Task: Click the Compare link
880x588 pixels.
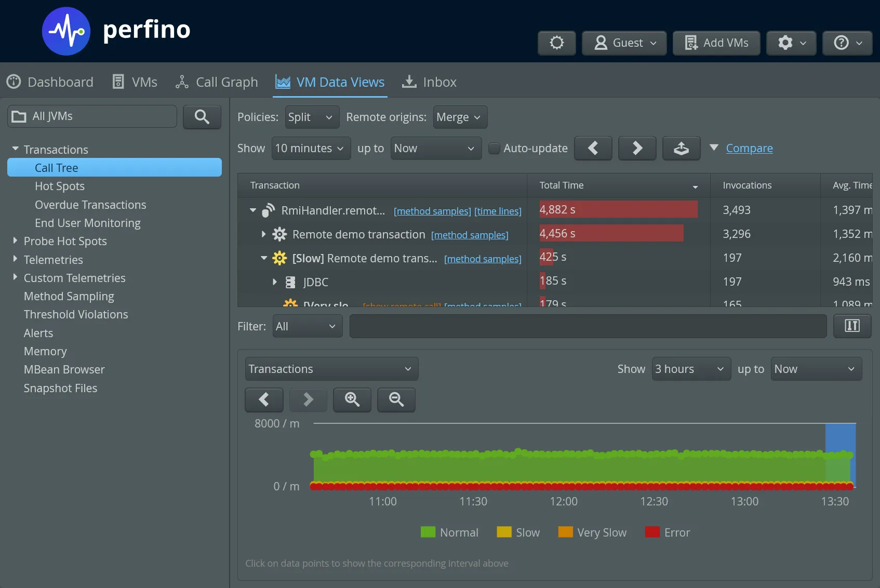Action: coord(750,148)
